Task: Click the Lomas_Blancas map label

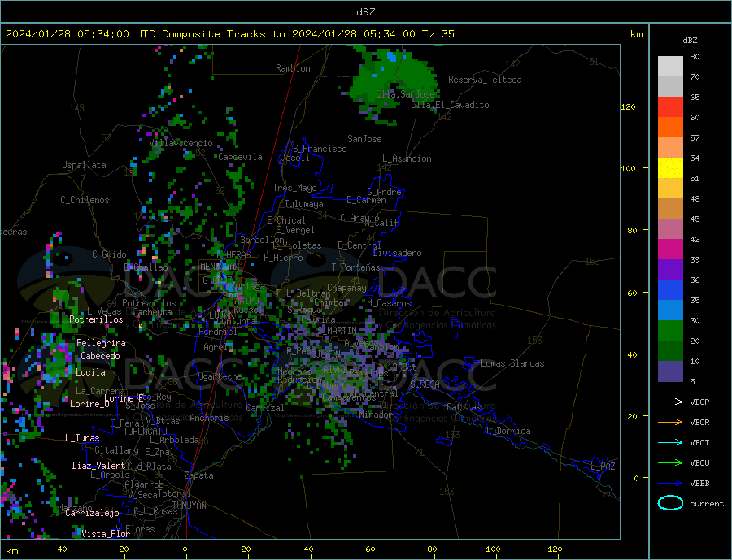Action: (512, 363)
